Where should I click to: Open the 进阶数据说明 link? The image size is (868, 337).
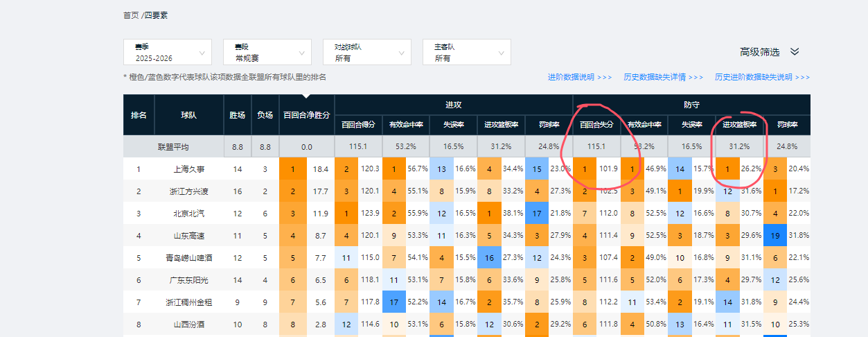pyautogui.click(x=579, y=77)
